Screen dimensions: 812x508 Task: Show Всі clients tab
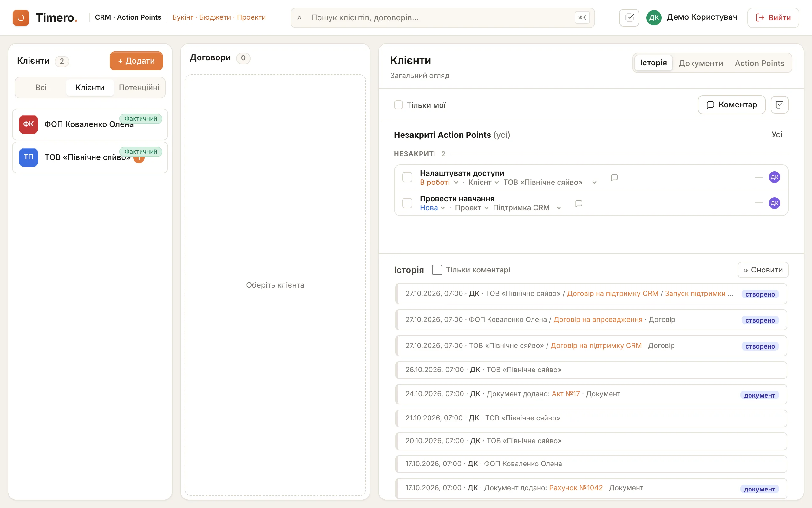(41, 88)
